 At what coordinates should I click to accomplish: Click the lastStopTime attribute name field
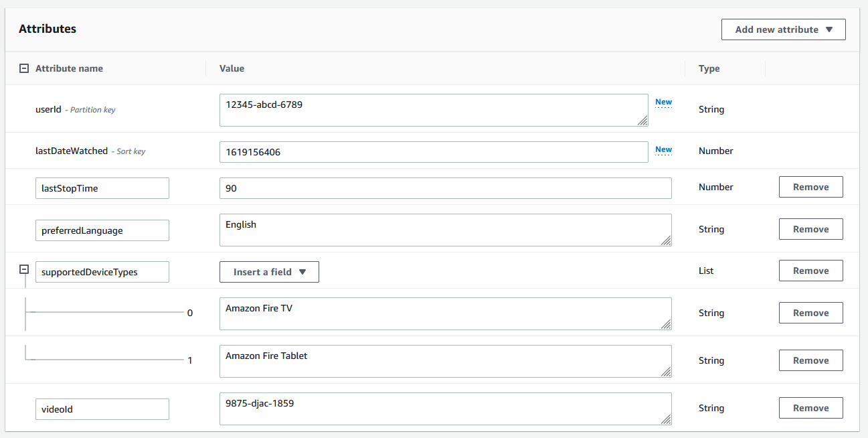pos(102,188)
